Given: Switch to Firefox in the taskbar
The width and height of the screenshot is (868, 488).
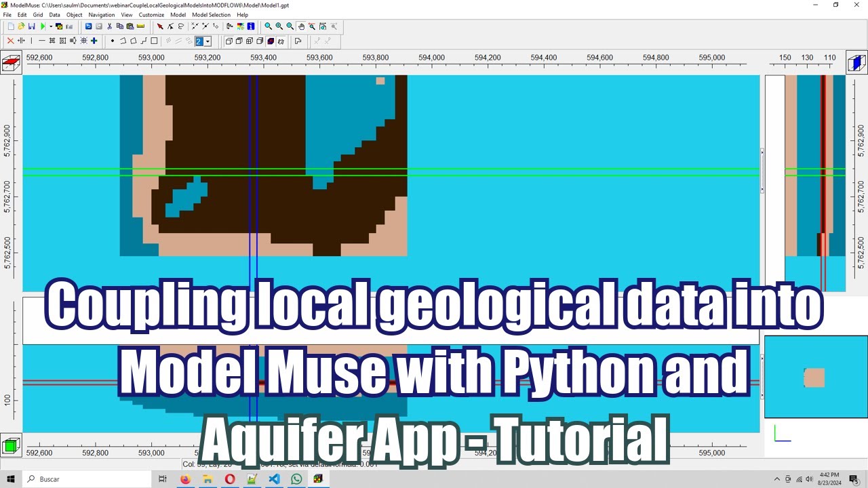Looking at the screenshot, I should tap(186, 479).
